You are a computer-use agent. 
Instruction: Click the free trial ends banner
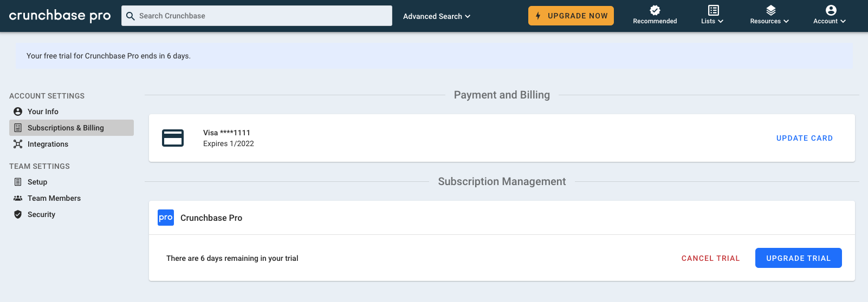tap(434, 56)
